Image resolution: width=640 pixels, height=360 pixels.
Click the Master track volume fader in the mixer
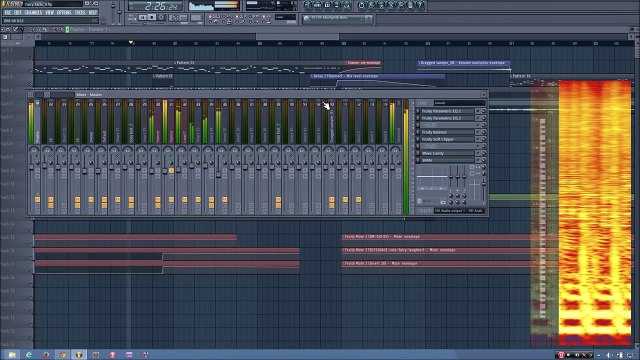click(31, 167)
